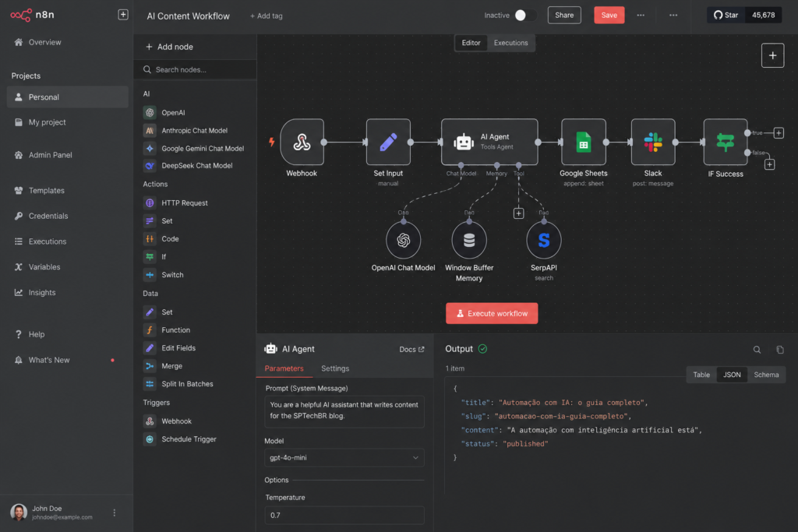This screenshot has width=798, height=532.
Task: Switch to the Executions tab
Action: 510,43
